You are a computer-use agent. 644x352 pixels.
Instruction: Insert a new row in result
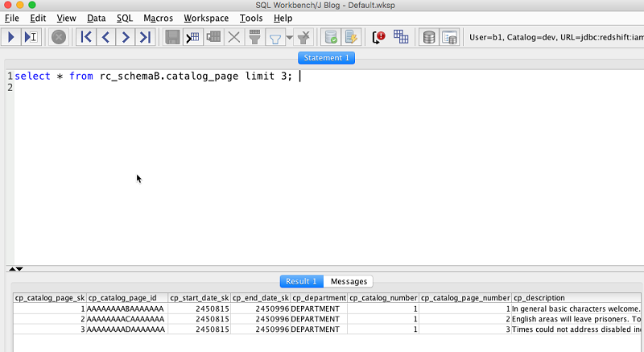point(192,37)
